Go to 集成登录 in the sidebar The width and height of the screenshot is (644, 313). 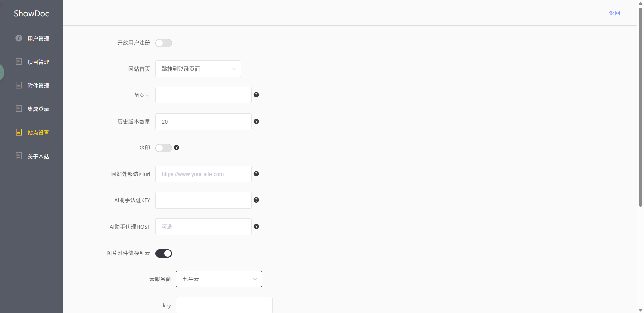pos(38,109)
